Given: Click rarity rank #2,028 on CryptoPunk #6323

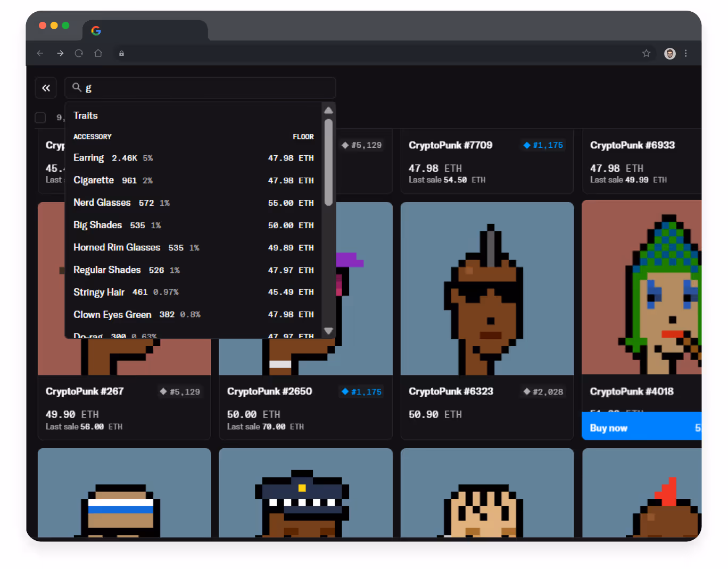Looking at the screenshot, I should 543,392.
